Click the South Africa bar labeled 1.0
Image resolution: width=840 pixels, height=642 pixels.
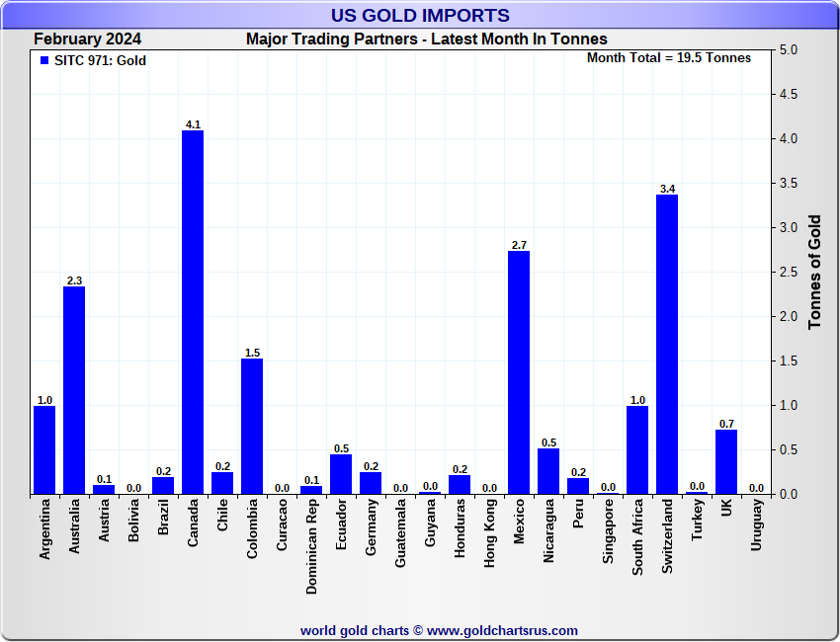coord(637,450)
